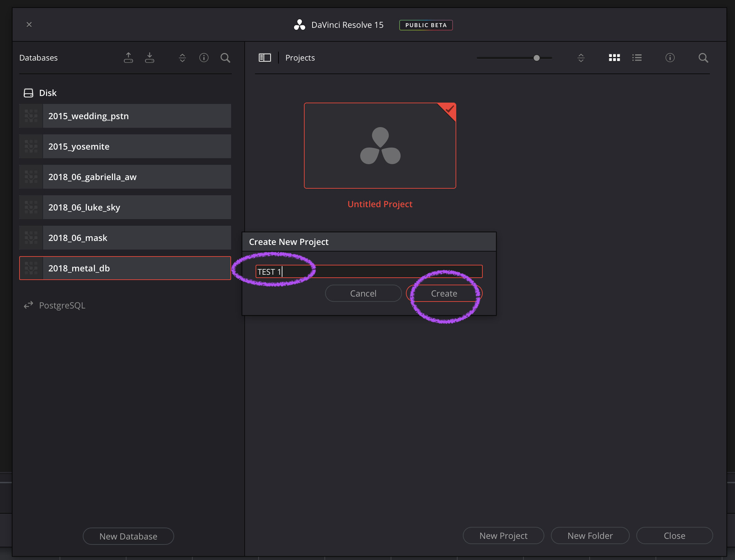Select the 2015_wedding_pstn database

125,116
